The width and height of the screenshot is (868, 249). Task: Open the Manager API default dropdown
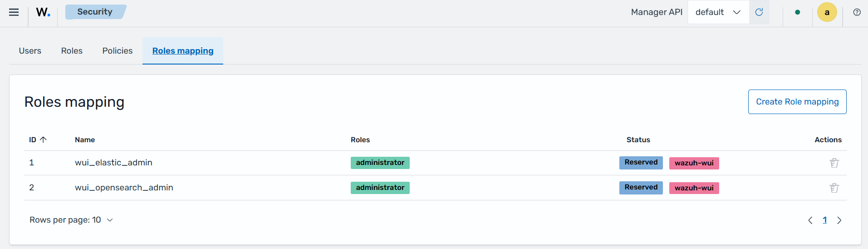[718, 12]
